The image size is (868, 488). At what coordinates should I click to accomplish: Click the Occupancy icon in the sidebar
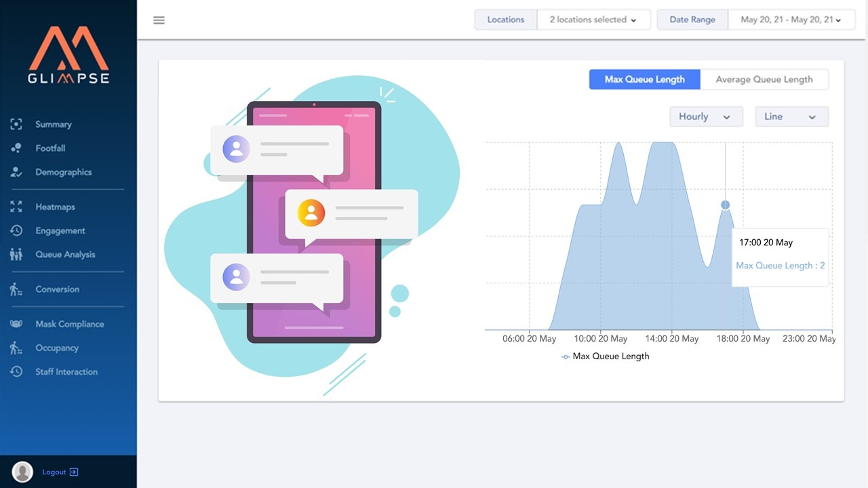(16, 348)
